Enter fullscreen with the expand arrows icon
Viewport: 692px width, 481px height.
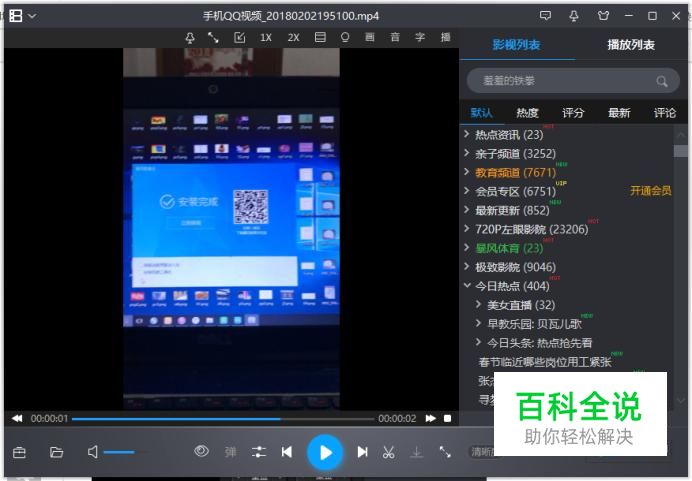[445, 452]
